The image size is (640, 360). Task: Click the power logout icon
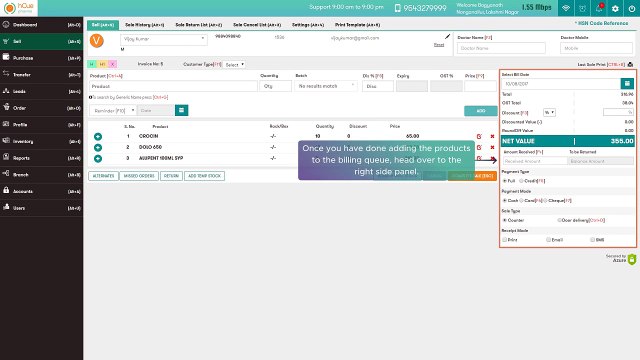pos(632,8)
